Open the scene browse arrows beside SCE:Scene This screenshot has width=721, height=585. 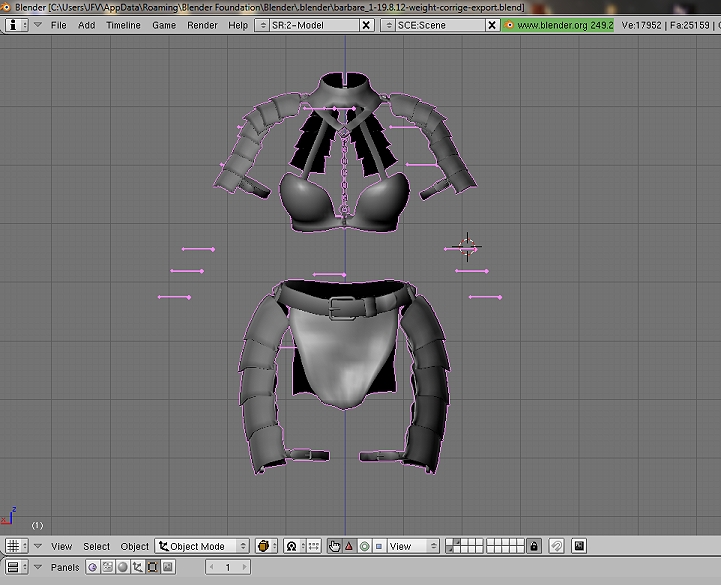point(389,25)
